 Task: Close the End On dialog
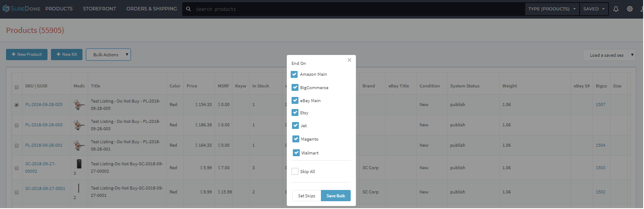[349, 60]
